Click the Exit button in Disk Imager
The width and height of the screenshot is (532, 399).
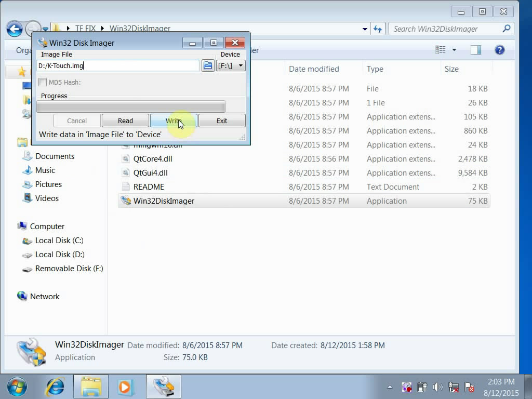click(222, 121)
